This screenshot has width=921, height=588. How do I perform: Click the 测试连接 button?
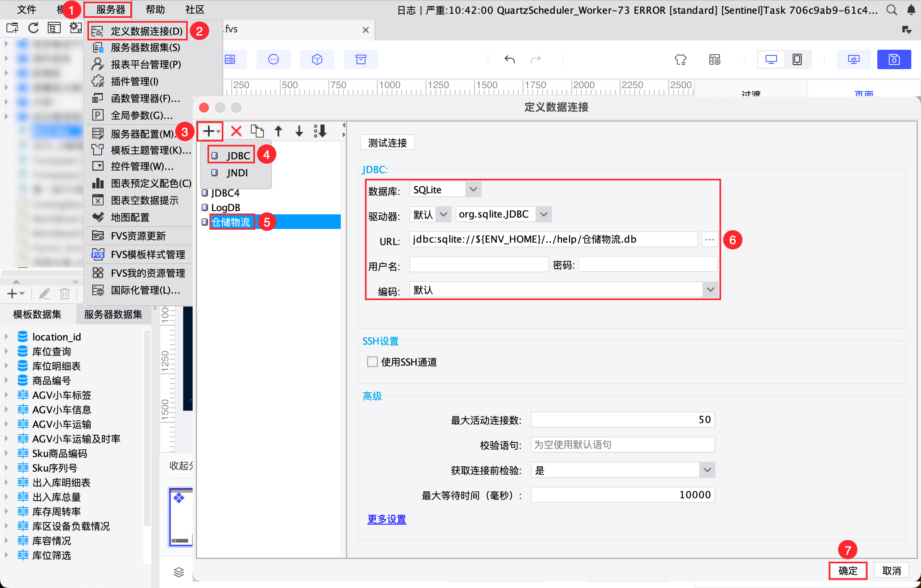tap(387, 143)
